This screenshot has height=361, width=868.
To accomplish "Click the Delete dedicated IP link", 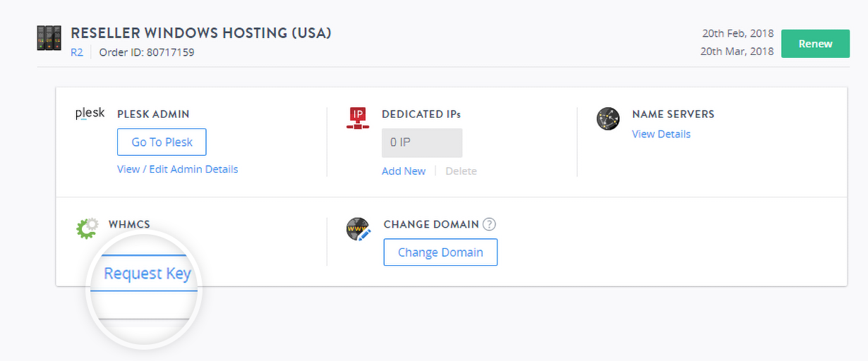I will click(x=461, y=171).
